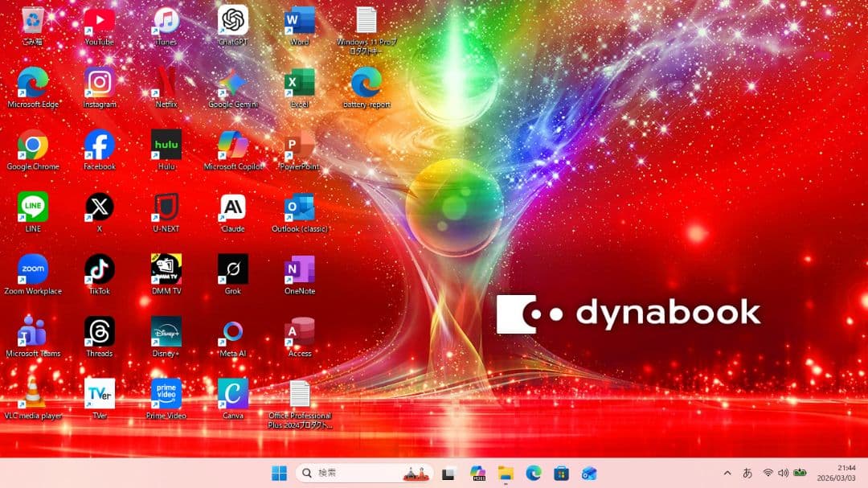Viewport: 868px width, 488px height.
Task: Open Microsoft Store from the taskbar
Action: pos(561,473)
